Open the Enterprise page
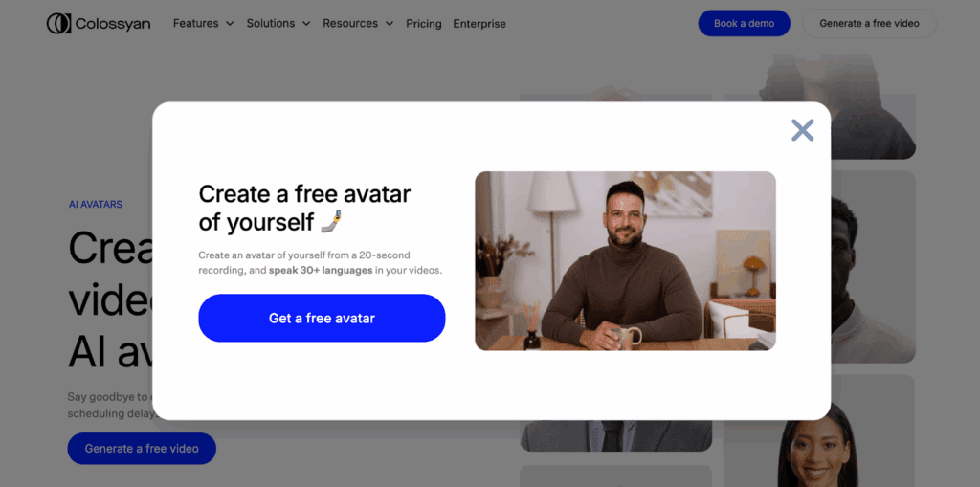980x487 pixels. click(x=479, y=24)
